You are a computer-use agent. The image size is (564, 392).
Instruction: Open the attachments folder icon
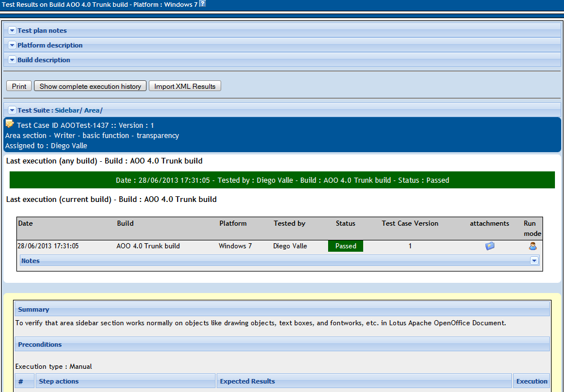(x=489, y=246)
